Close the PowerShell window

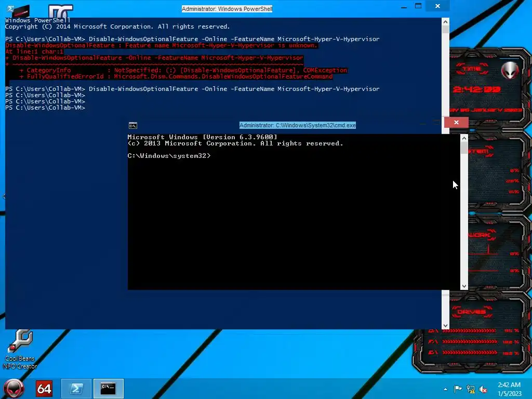(x=437, y=6)
